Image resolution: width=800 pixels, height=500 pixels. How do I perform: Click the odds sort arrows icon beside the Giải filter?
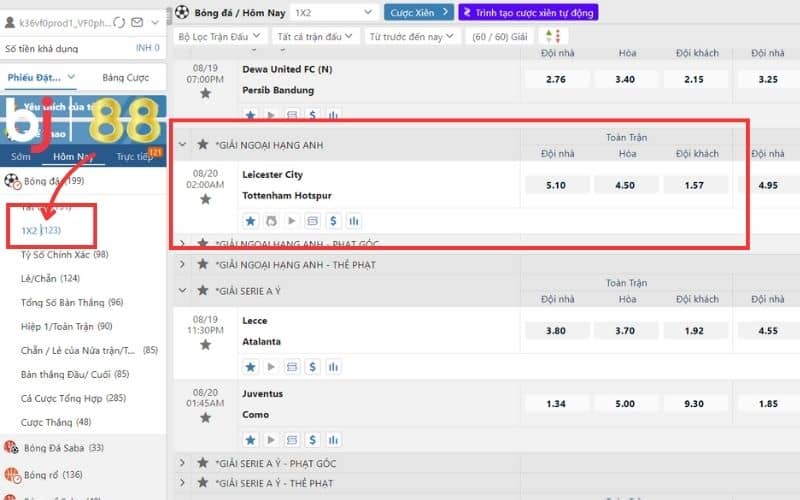coord(553,36)
